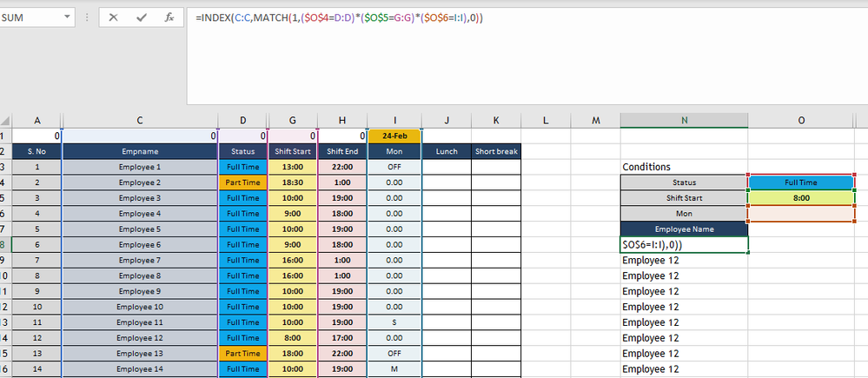The image size is (868, 378).
Task: Select column H header
Action: (x=342, y=121)
